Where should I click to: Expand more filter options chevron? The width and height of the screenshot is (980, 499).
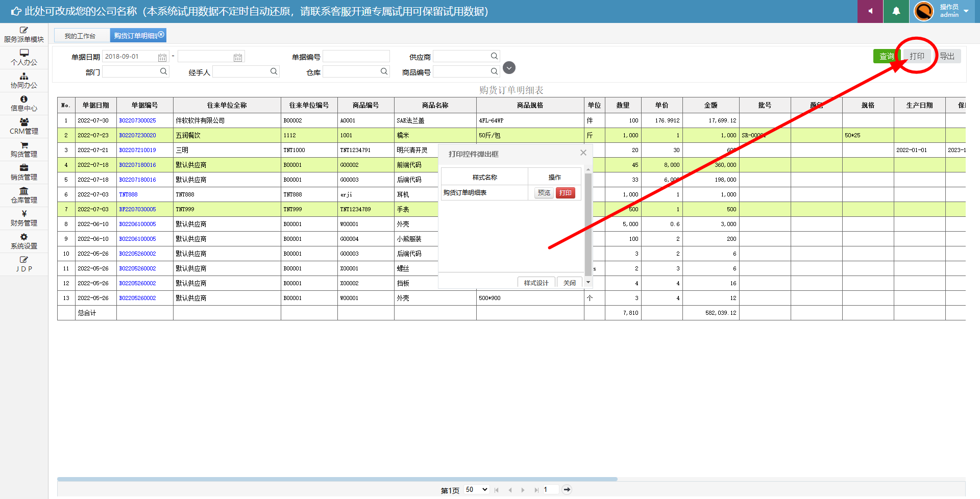509,67
